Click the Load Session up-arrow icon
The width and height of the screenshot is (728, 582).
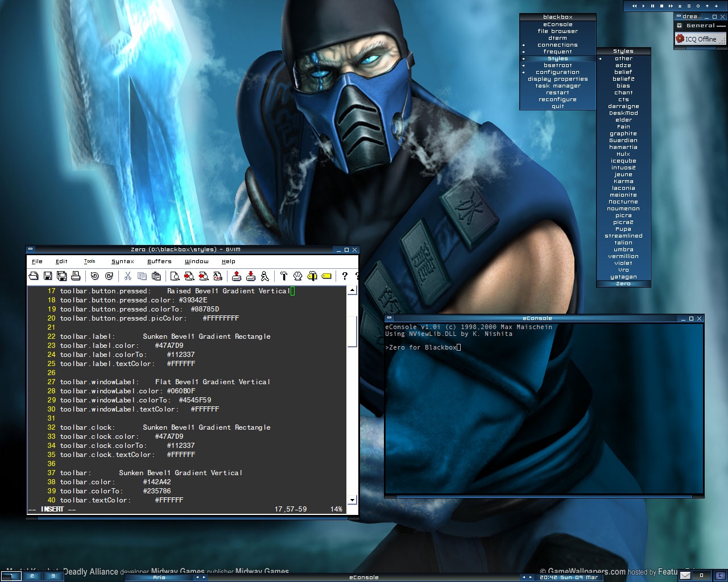pyautogui.click(x=237, y=276)
